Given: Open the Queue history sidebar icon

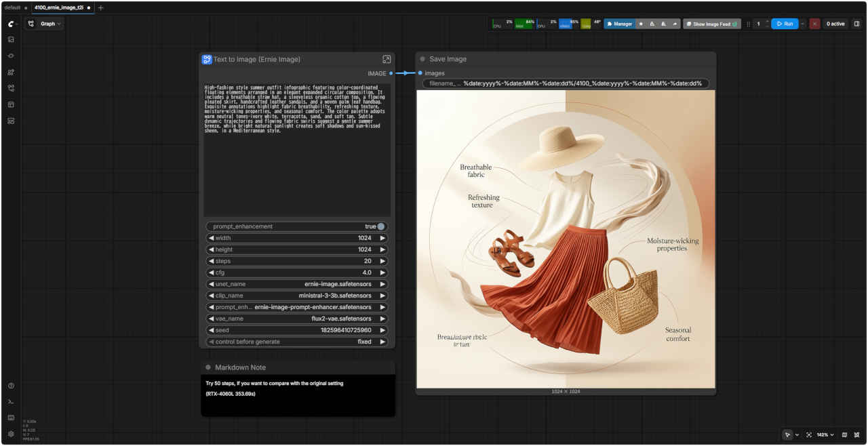Looking at the screenshot, I should (11, 121).
